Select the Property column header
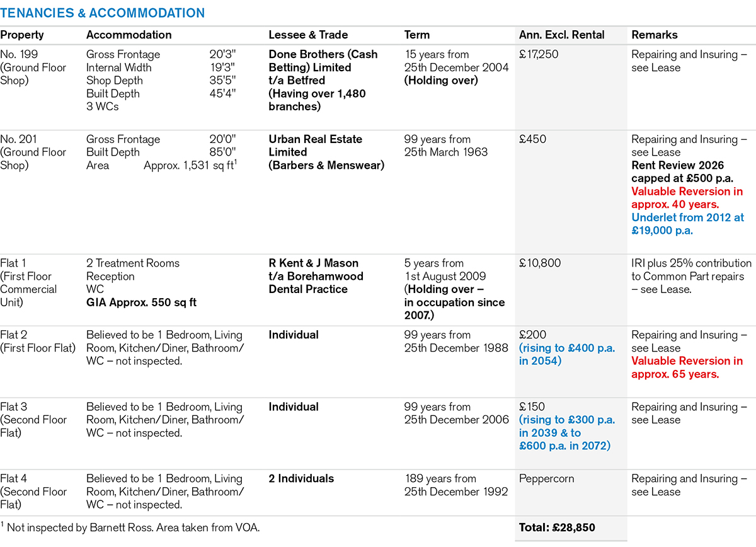The image size is (756, 547). pyautogui.click(x=22, y=35)
